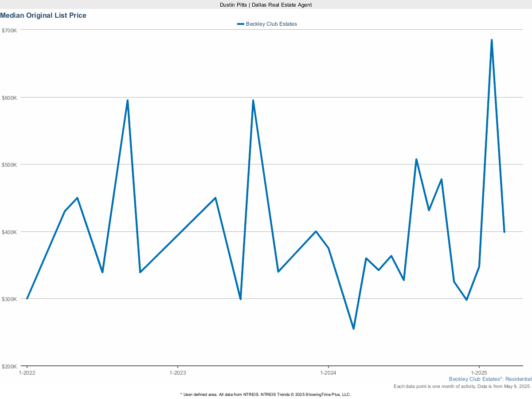Click the Beckley Club Estates legend label

[271, 24]
